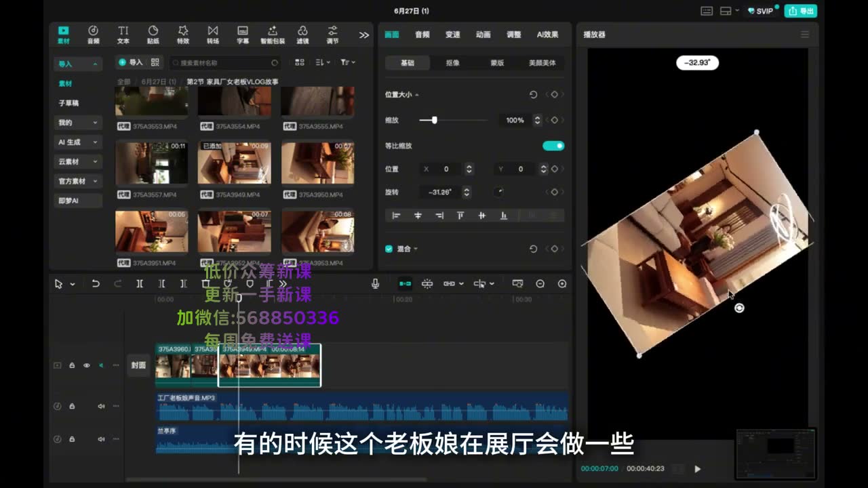868x488 pixels.
Task: Open the selection tool dropdown arrow
Action: click(x=73, y=285)
